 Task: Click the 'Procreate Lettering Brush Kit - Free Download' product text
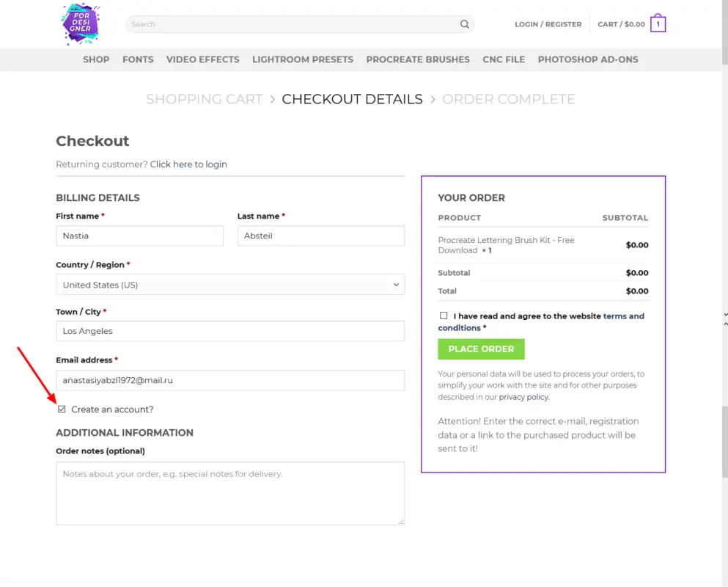point(506,245)
